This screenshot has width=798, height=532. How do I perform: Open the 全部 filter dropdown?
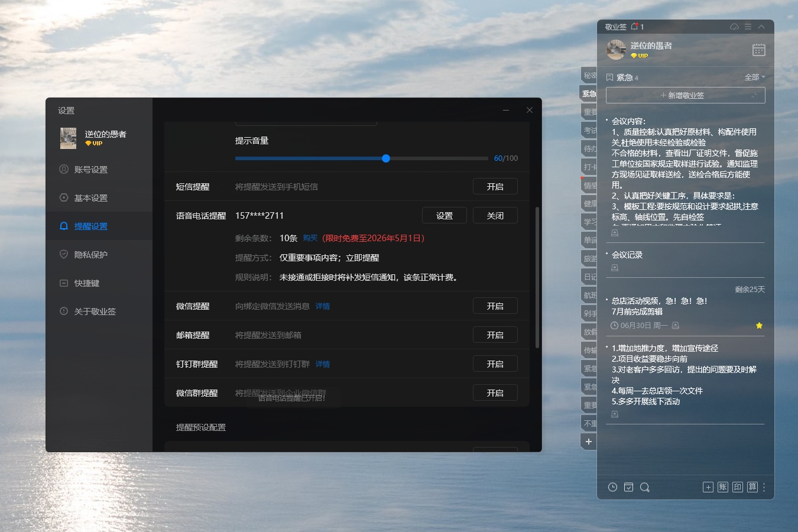coord(755,77)
